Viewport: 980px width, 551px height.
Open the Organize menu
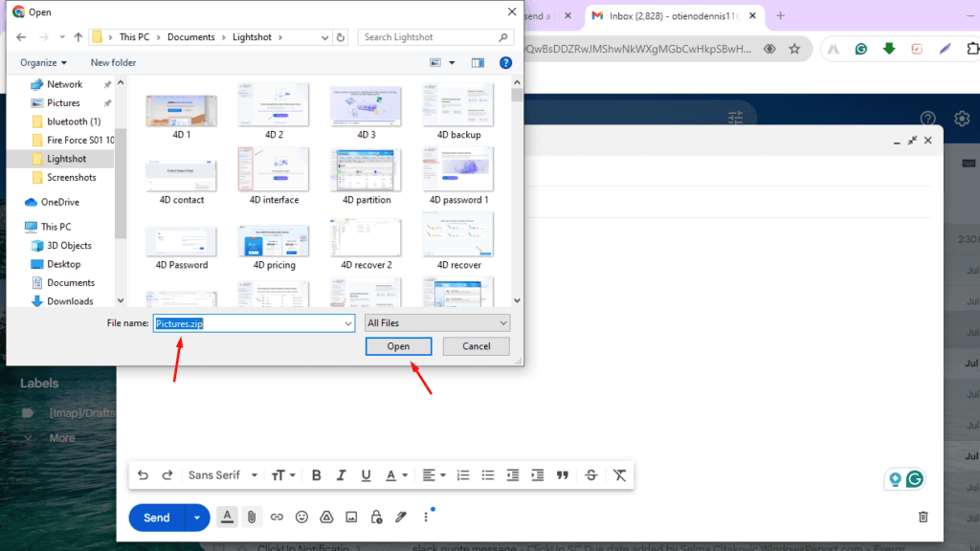[43, 62]
